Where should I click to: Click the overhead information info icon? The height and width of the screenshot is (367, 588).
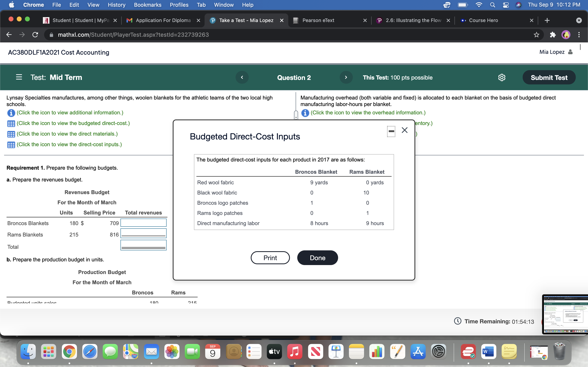(305, 113)
